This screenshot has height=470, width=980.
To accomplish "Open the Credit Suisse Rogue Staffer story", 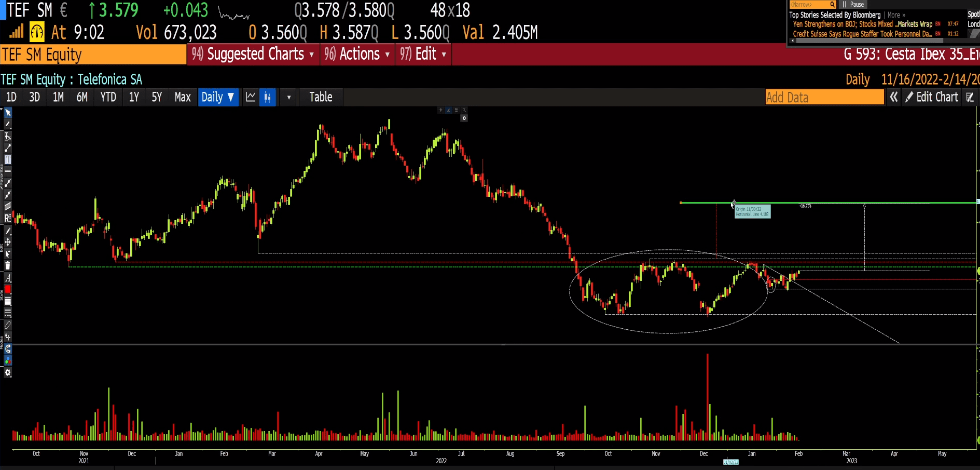I will (x=862, y=34).
